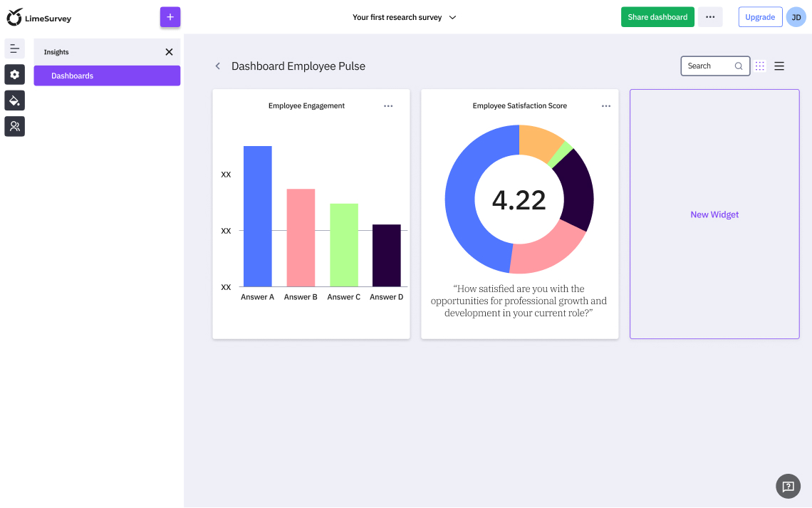The height and width of the screenshot is (508, 812).
Task: Open the Employee Engagement widget options menu
Action: pos(388,105)
